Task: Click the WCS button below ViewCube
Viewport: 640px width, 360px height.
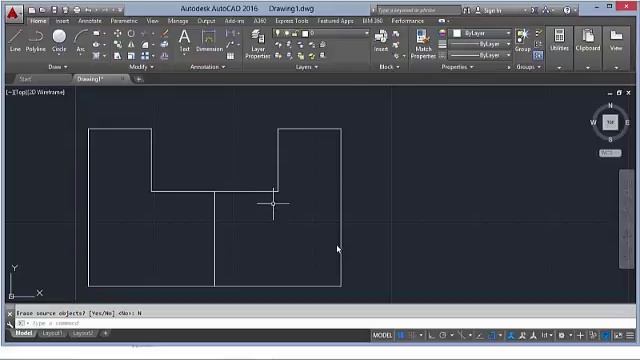Action: click(610, 153)
